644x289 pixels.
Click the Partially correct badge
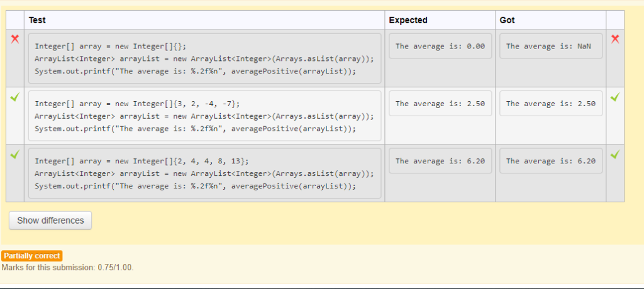point(32,256)
